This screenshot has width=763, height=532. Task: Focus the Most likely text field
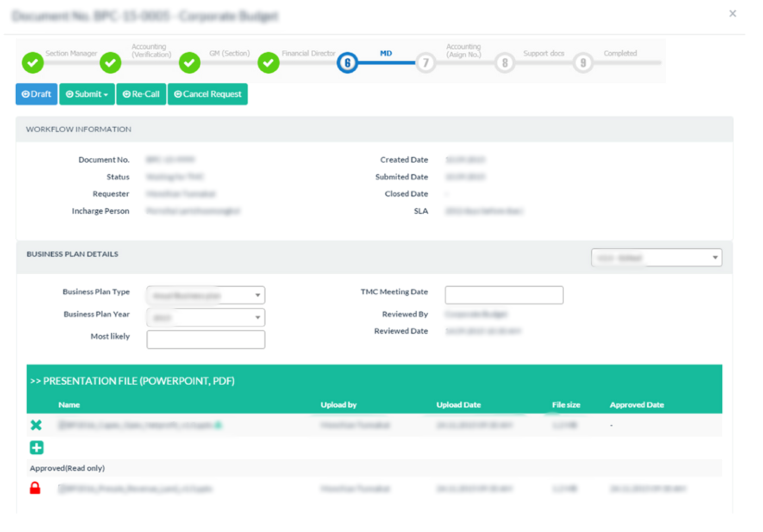pos(206,340)
